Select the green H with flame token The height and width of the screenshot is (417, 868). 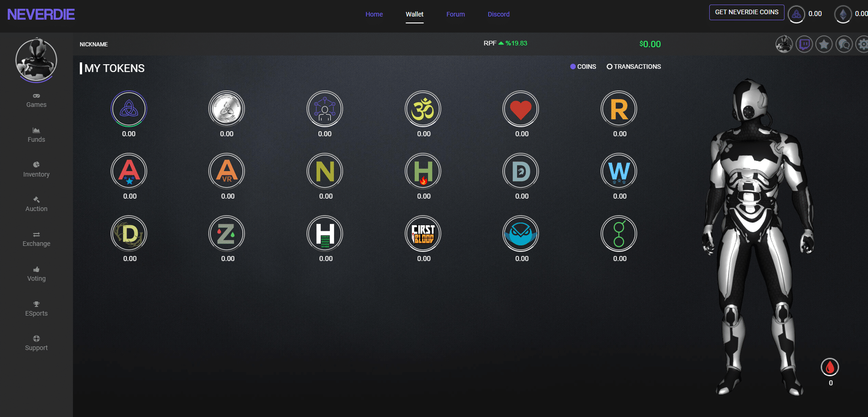(423, 171)
